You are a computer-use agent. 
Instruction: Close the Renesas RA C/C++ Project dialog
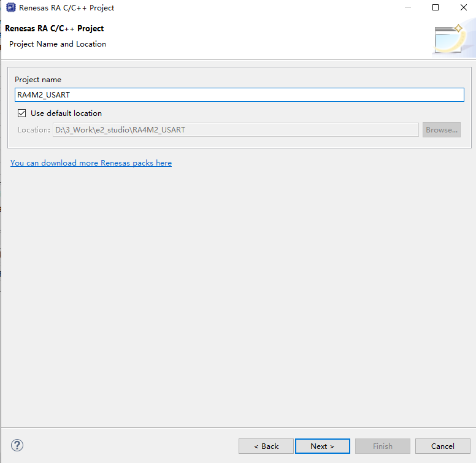[x=464, y=7]
